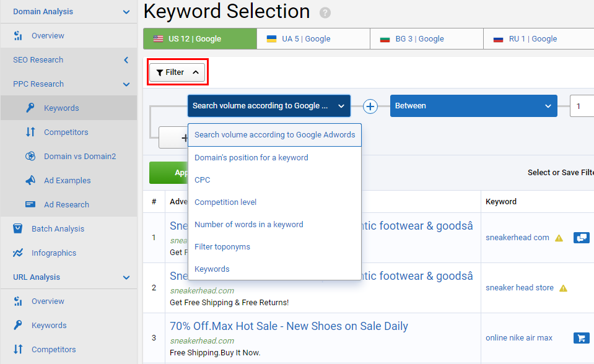Click the Keyword column header
Image resolution: width=594 pixels, height=364 pixels.
coord(501,202)
